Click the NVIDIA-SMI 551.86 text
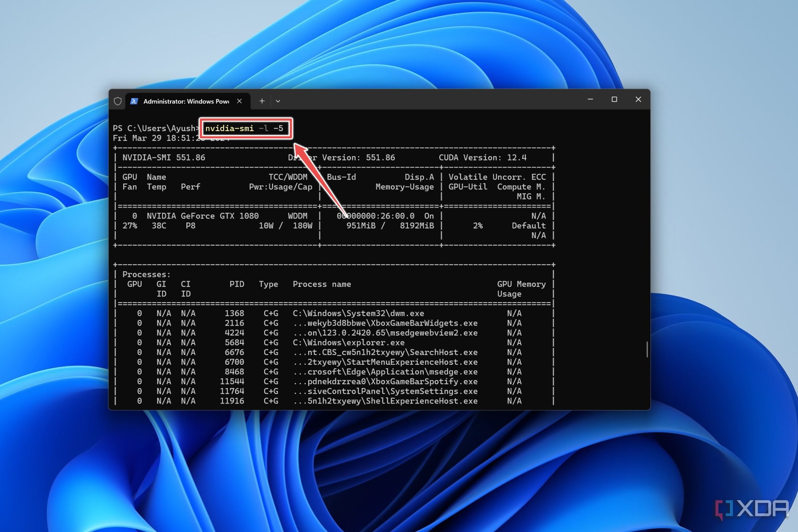 tap(164, 157)
